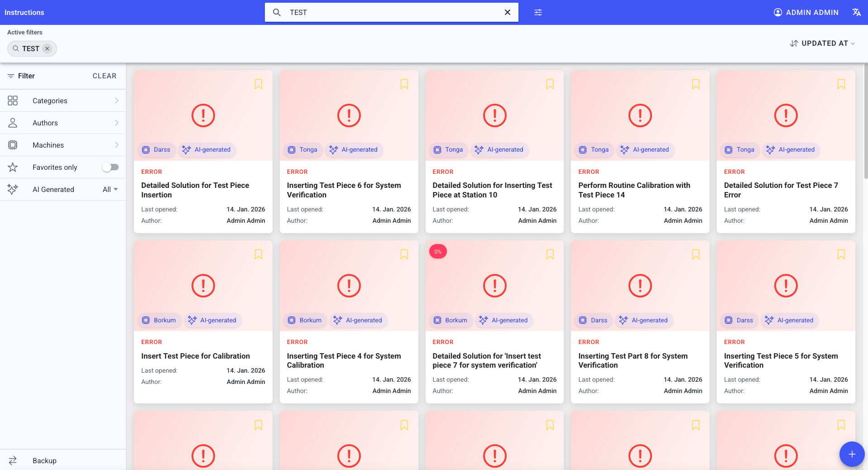This screenshot has height=470, width=868.
Task: Click AI-generated tag on Routine Calibration card
Action: tap(645, 150)
